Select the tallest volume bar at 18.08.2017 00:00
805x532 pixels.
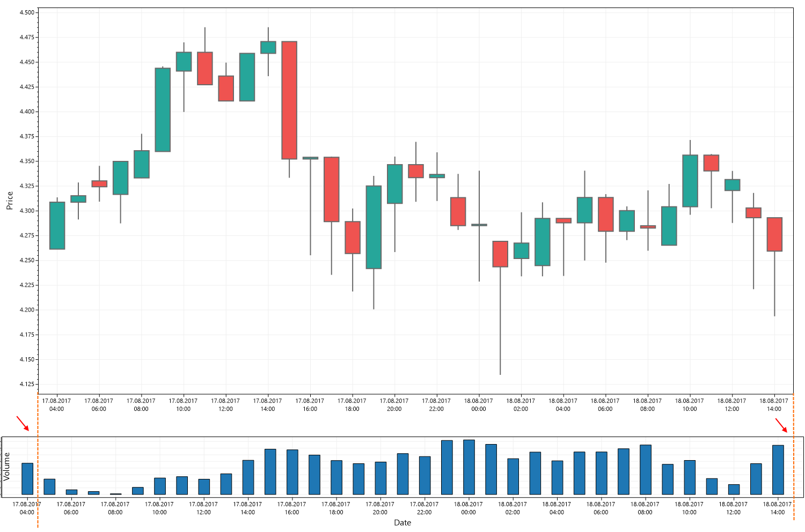[469, 467]
